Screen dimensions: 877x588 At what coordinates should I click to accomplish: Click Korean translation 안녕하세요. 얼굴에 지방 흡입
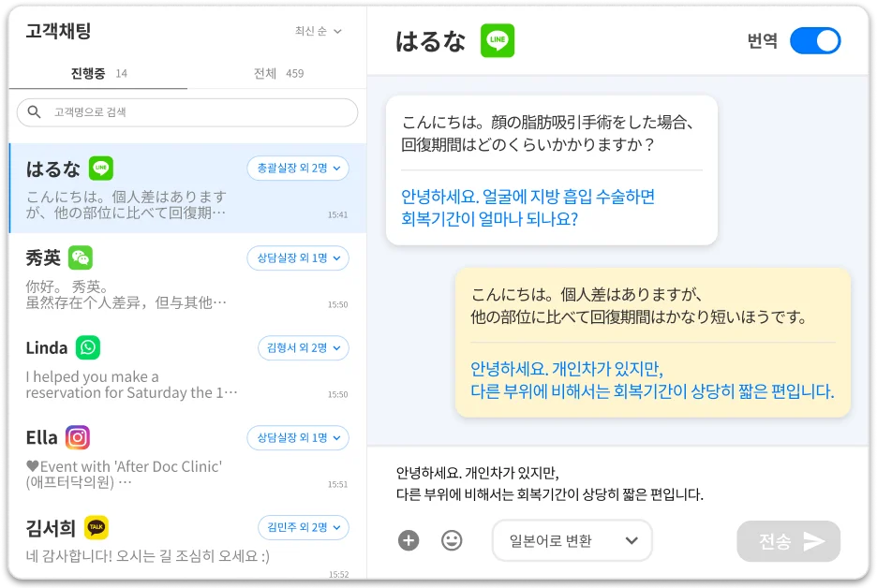pos(528,207)
